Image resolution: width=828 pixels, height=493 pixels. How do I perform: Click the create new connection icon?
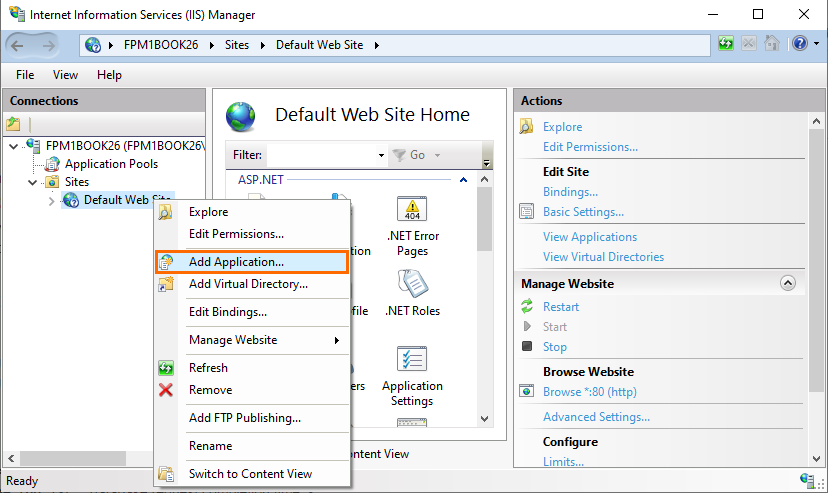click(x=13, y=125)
